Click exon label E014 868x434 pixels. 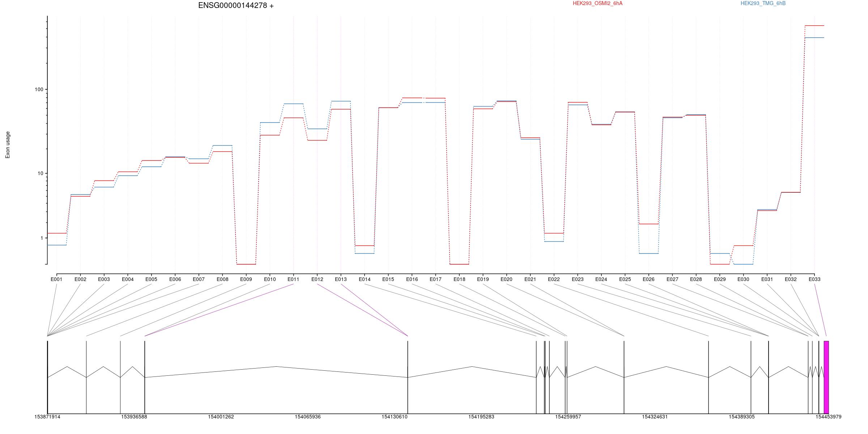click(365, 279)
